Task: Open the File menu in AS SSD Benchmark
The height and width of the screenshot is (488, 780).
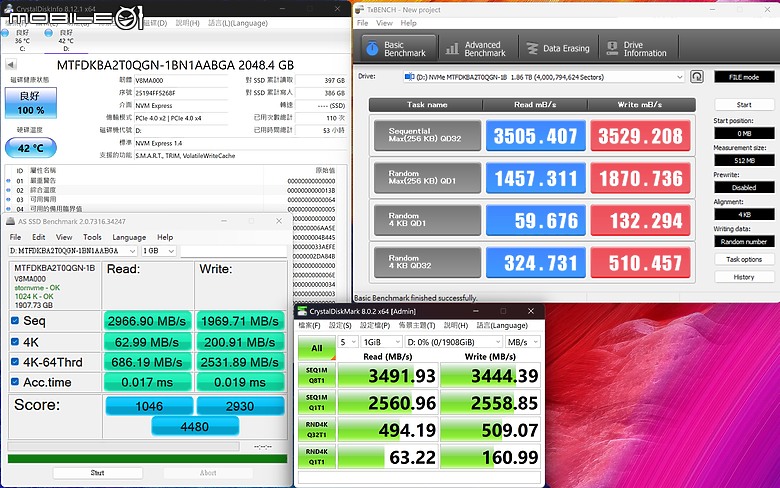Action: tap(15, 237)
